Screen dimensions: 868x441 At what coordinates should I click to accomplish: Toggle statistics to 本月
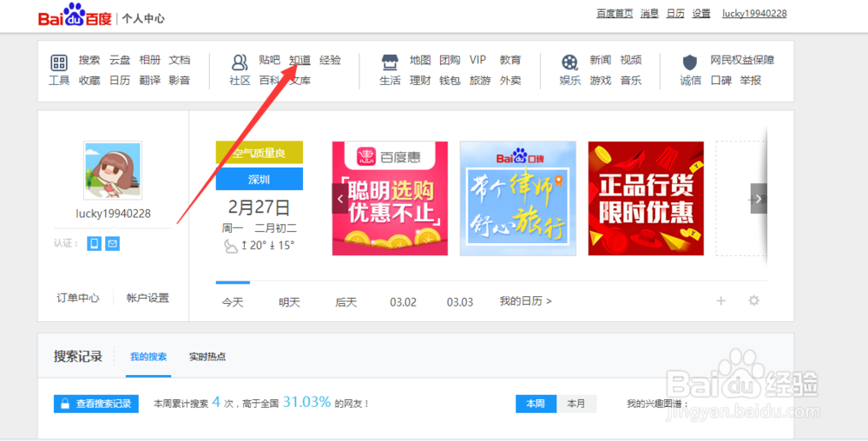(x=576, y=404)
